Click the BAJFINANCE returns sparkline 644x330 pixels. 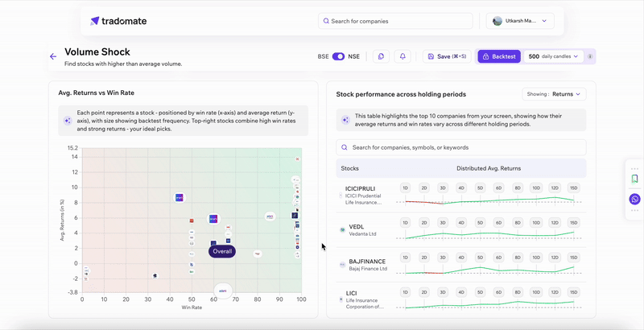(489, 270)
